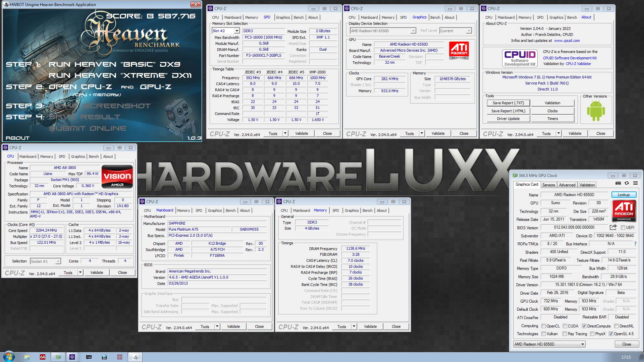Switch to the Advanced tab in GPU-Z
The height and width of the screenshot is (362, 644).
click(x=567, y=185)
